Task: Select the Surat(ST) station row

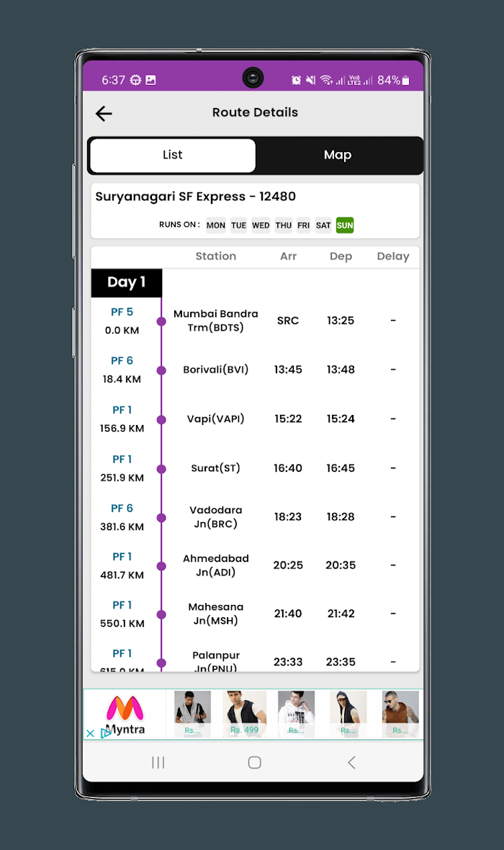Action: click(x=256, y=468)
